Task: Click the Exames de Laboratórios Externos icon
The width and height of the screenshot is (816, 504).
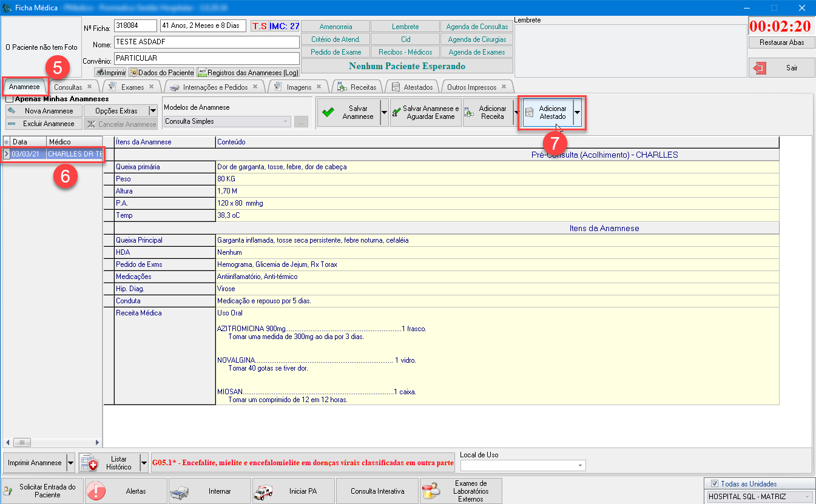Action: pyautogui.click(x=431, y=491)
